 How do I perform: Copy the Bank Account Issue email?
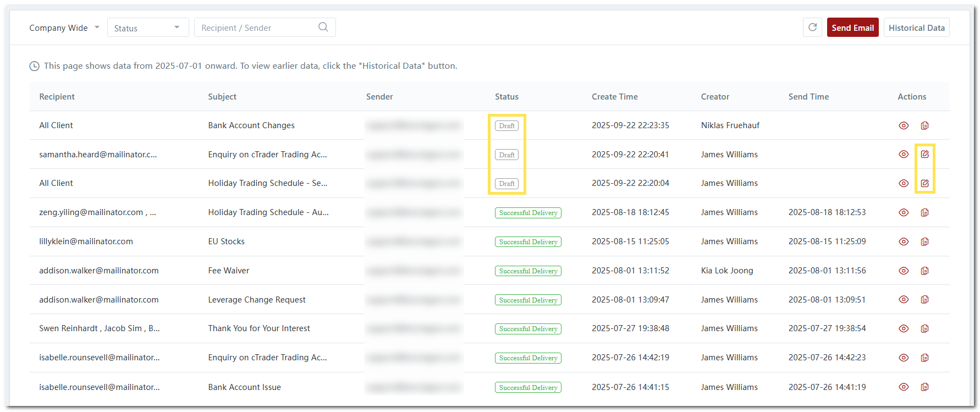tap(924, 387)
